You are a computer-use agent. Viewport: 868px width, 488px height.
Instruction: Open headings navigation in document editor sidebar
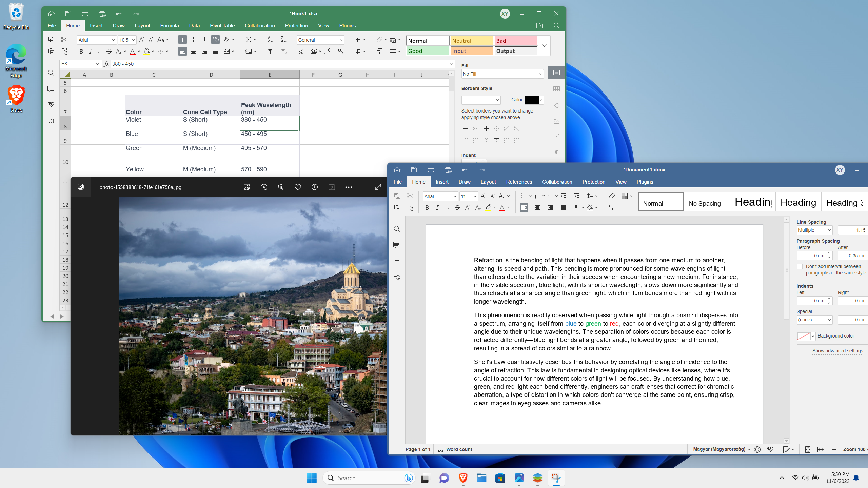click(x=397, y=261)
